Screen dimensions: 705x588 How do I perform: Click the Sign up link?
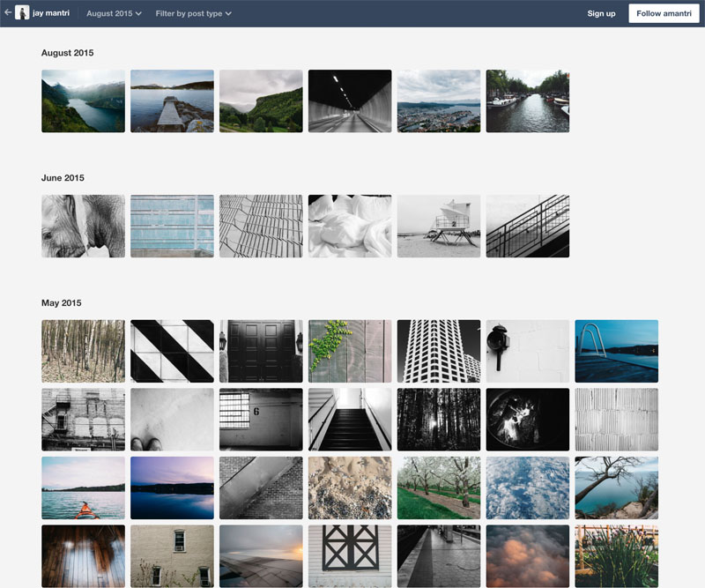[601, 14]
